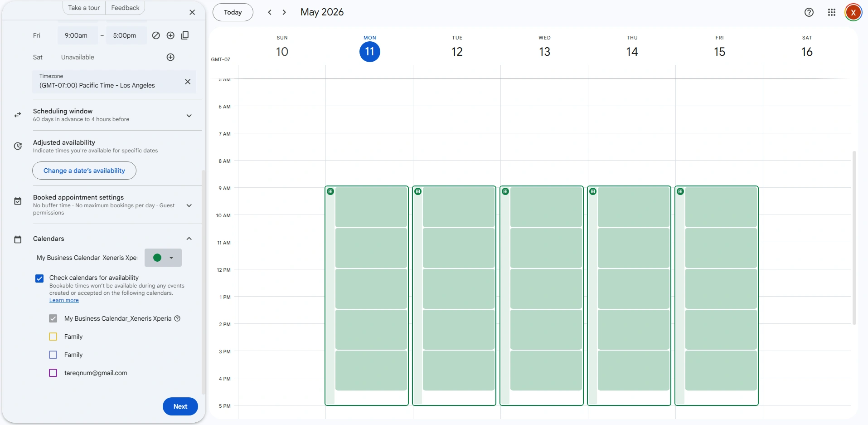
Task: Check the yellow Family calendar checkbox
Action: [x=53, y=337]
